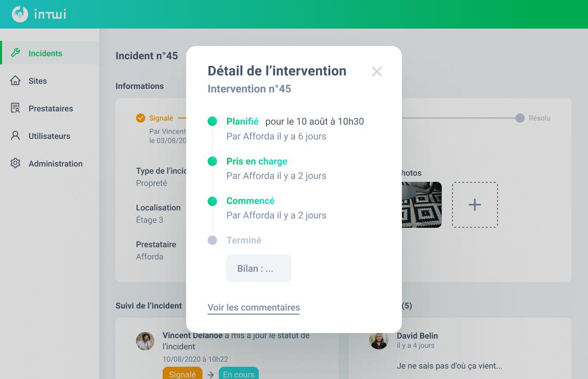Click the Signalé step label
Viewport: 588px width, 379px height.
[161, 118]
